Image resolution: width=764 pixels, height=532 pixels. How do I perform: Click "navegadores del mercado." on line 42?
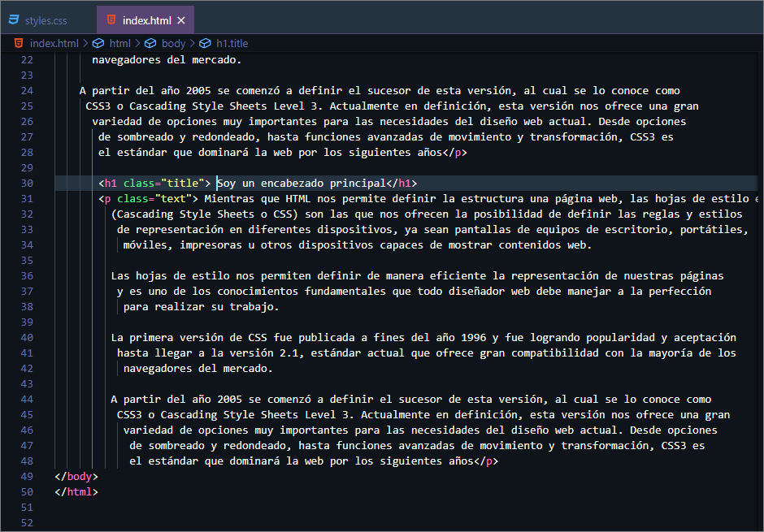[198, 369]
